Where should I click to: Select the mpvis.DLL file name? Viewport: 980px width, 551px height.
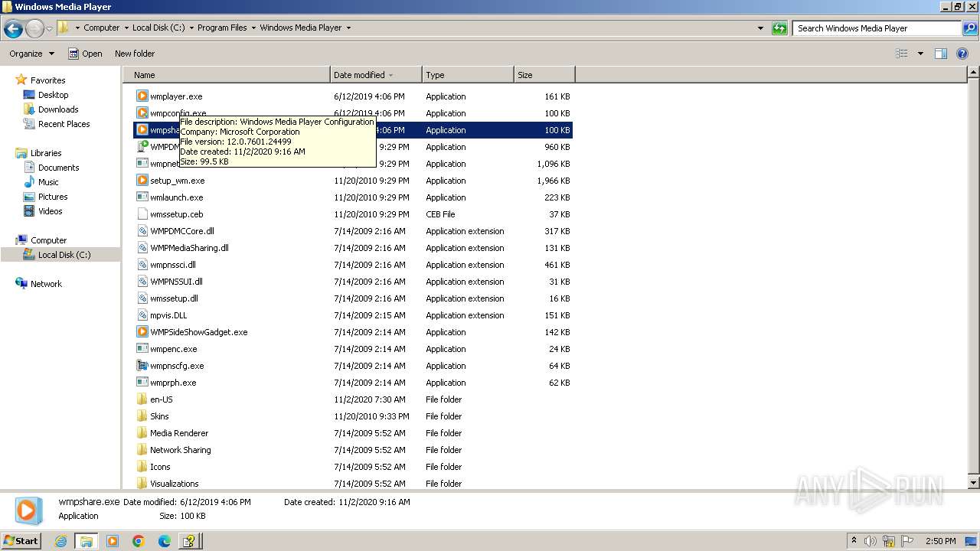pos(168,315)
